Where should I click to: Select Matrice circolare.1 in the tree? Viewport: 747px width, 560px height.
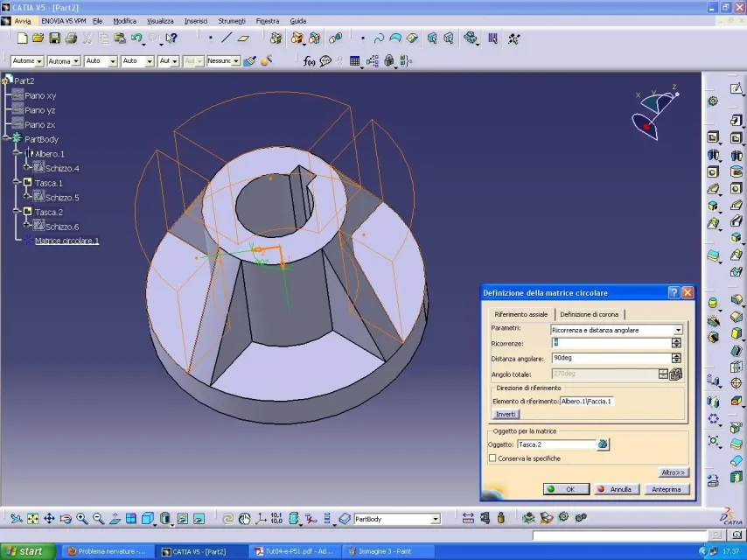tap(66, 241)
